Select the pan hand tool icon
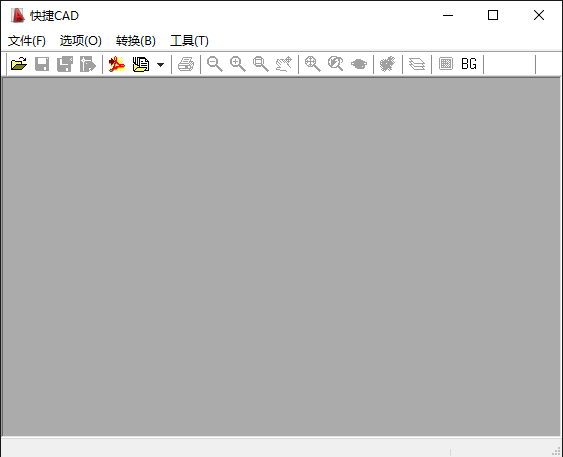 tap(284, 64)
